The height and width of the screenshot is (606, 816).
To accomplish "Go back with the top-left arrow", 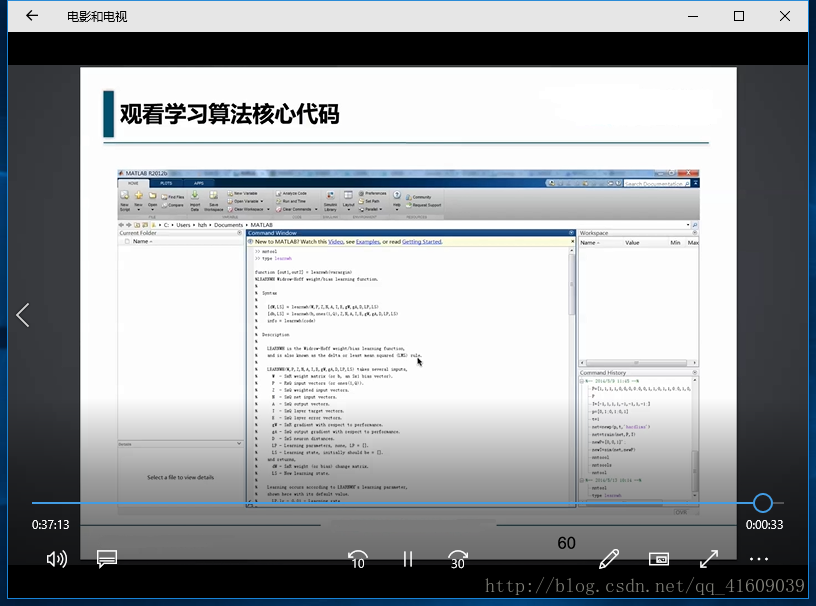I will [x=32, y=16].
